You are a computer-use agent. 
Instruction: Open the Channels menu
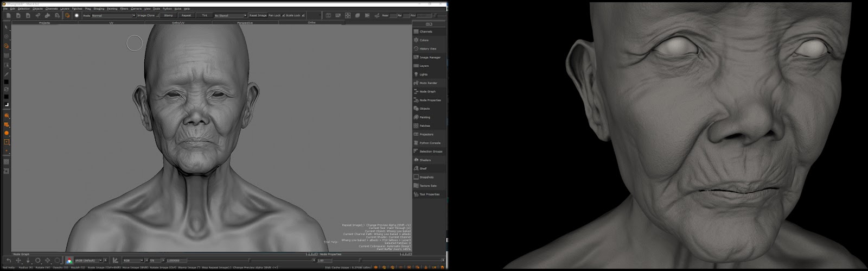coord(52,9)
